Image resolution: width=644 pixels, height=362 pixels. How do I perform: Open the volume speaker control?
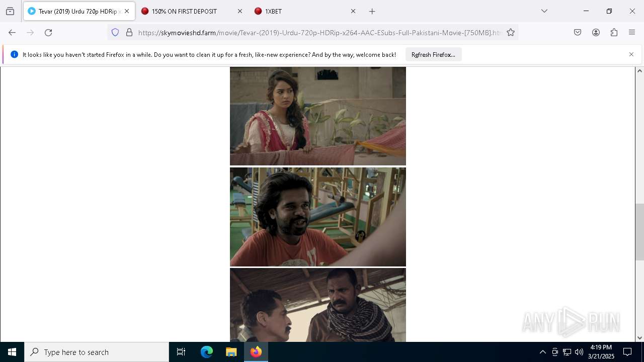click(x=579, y=352)
